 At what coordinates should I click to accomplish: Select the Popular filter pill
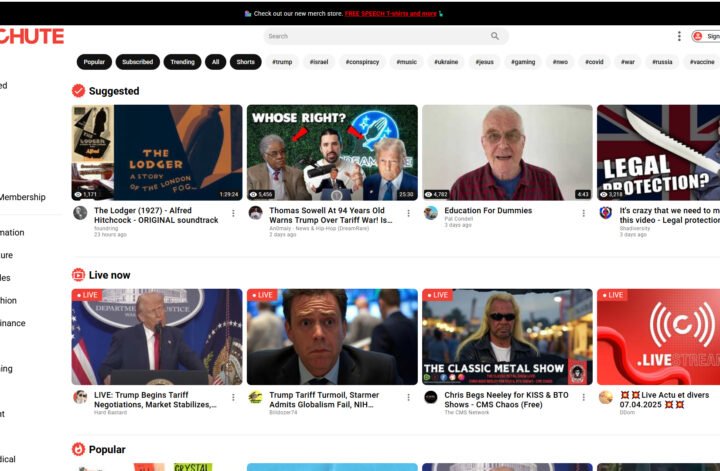coord(94,62)
